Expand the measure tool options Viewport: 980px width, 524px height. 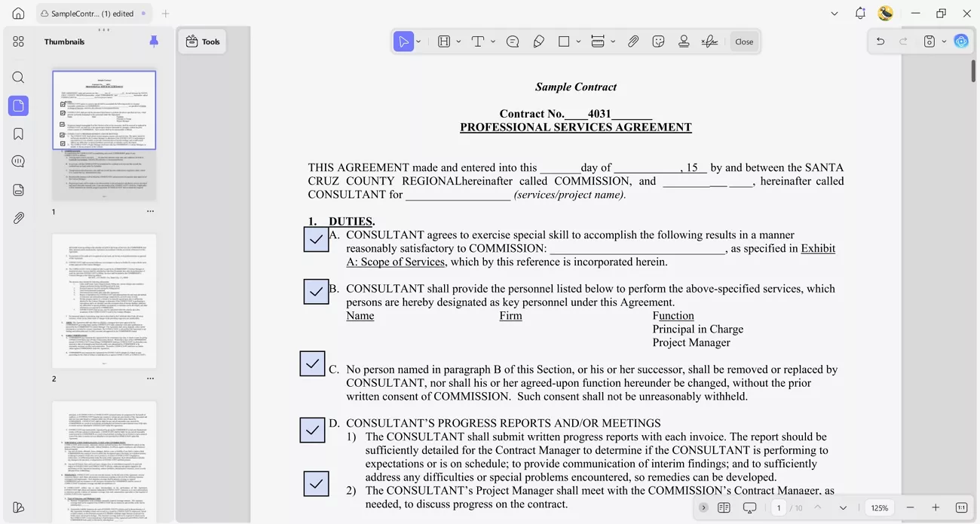(x=612, y=41)
